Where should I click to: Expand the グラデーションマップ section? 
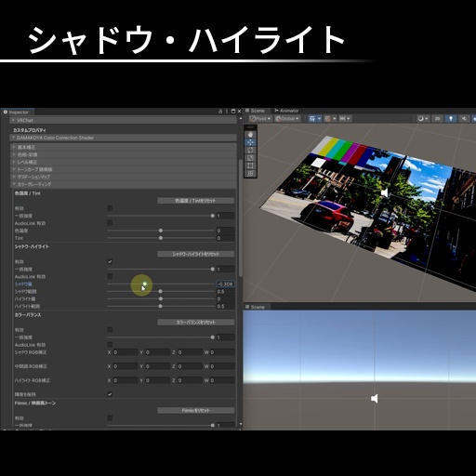click(124, 177)
